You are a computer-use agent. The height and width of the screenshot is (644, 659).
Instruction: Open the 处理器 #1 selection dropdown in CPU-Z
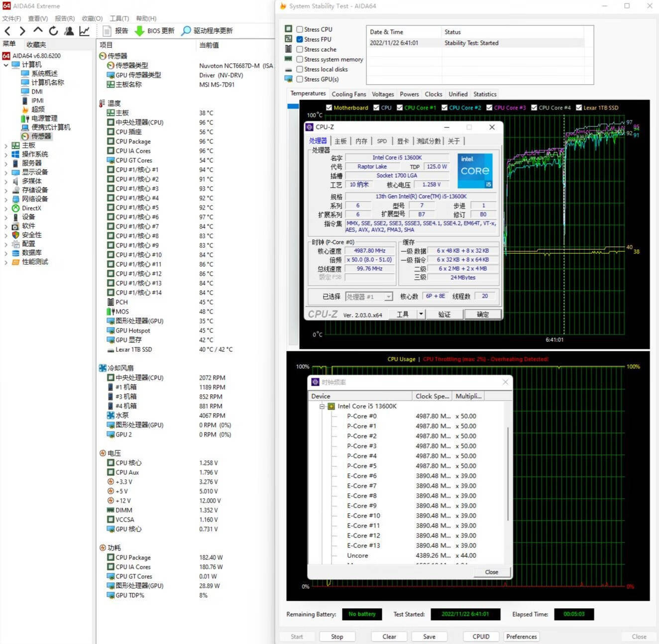point(388,297)
